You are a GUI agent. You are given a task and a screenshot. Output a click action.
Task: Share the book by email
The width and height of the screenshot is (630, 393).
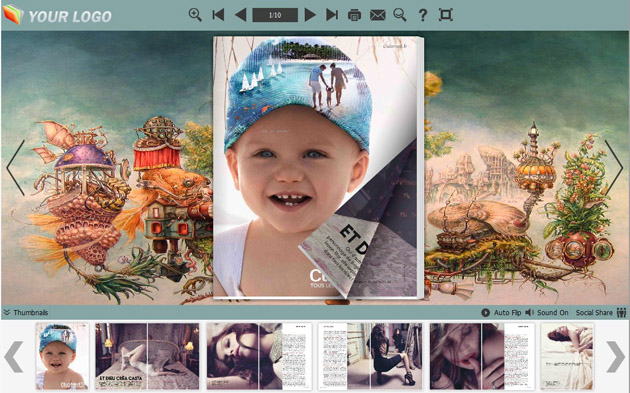[377, 15]
